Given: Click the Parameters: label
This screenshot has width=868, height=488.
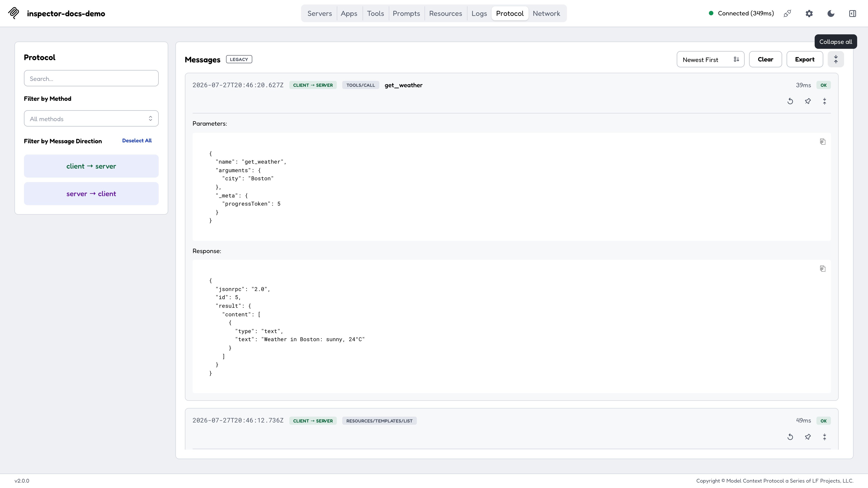Looking at the screenshot, I should point(210,124).
